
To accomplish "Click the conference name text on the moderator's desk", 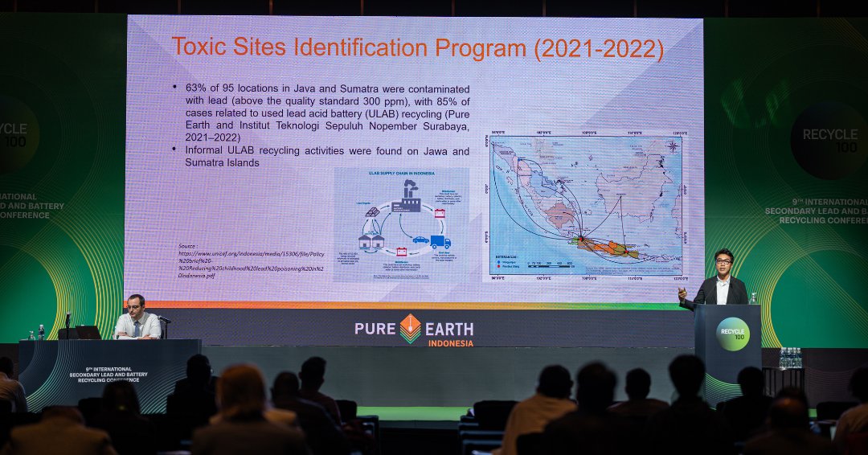I will point(108,375).
